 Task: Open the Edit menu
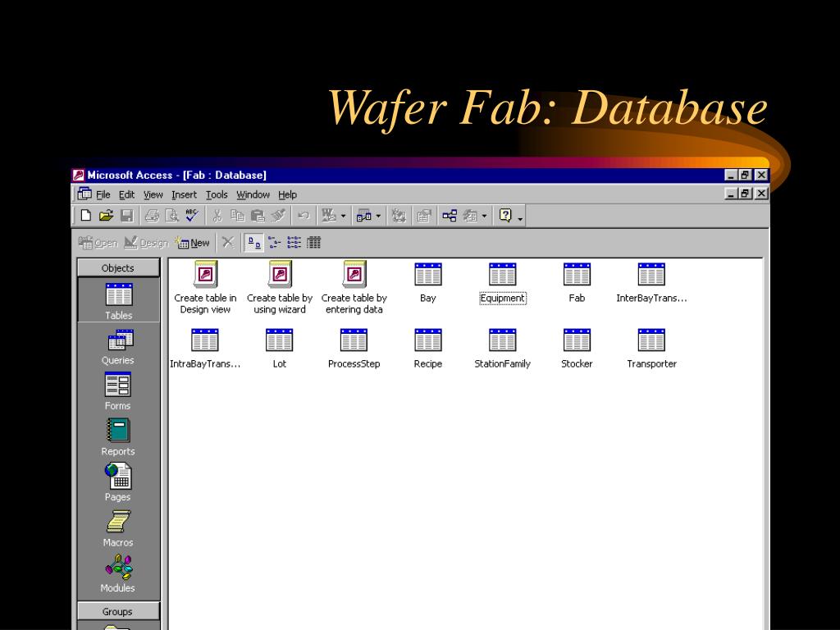(126, 194)
